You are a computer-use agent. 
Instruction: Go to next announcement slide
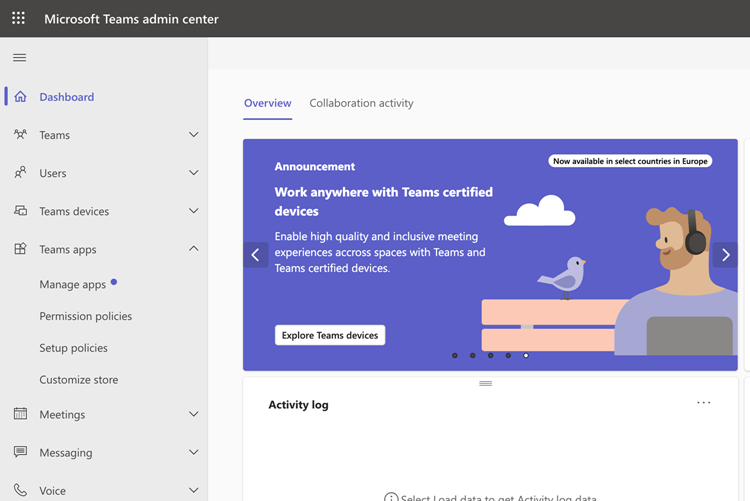(x=725, y=255)
